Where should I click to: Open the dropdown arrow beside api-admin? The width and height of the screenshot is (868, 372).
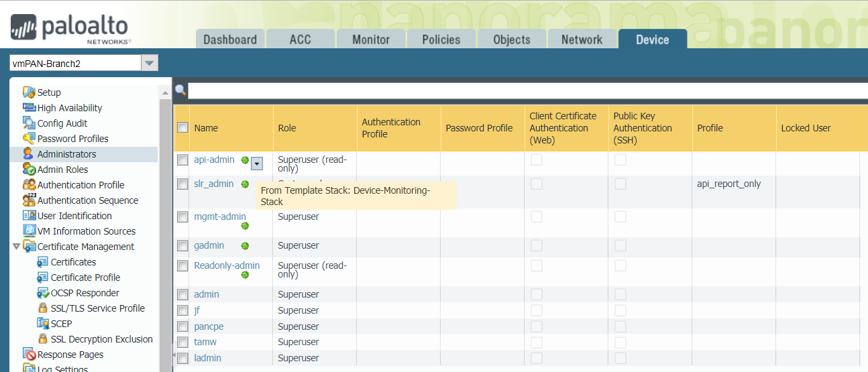(257, 163)
